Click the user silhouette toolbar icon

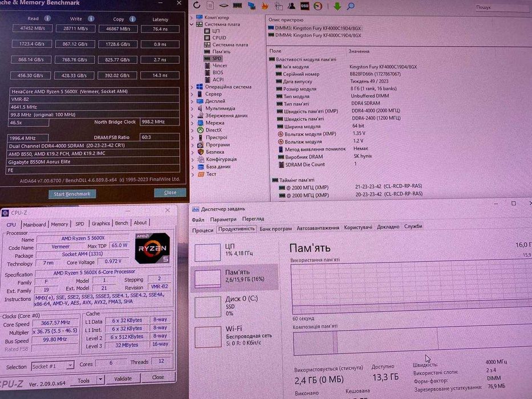[291, 6]
